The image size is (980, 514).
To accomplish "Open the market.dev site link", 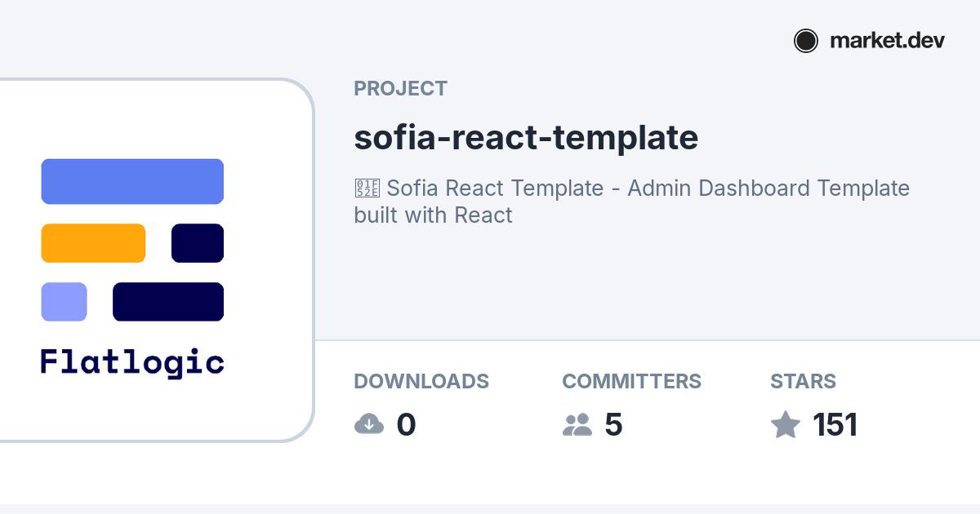I will [x=887, y=41].
